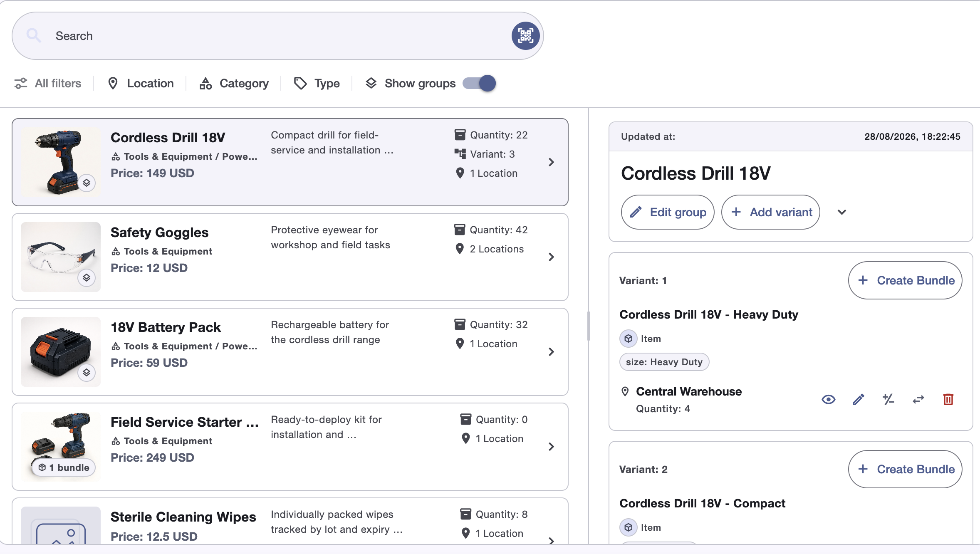
Task: Expand the Cordless Drill 18V row chevron
Action: [x=551, y=162]
